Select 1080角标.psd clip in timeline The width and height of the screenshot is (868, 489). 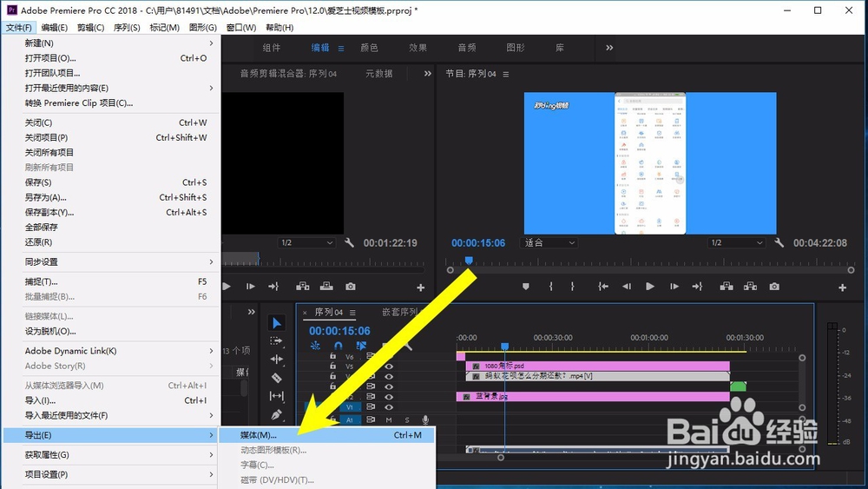(598, 366)
